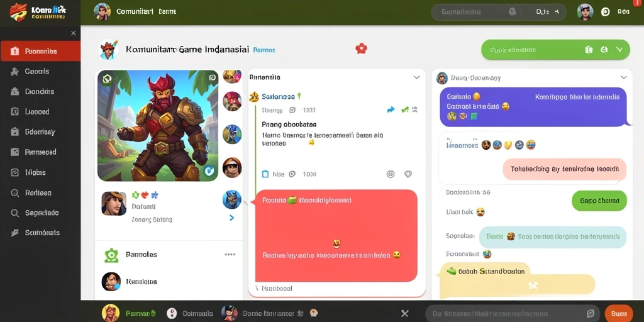Click the green "Gamo obama" button
The width and height of the screenshot is (644, 322).
click(599, 201)
